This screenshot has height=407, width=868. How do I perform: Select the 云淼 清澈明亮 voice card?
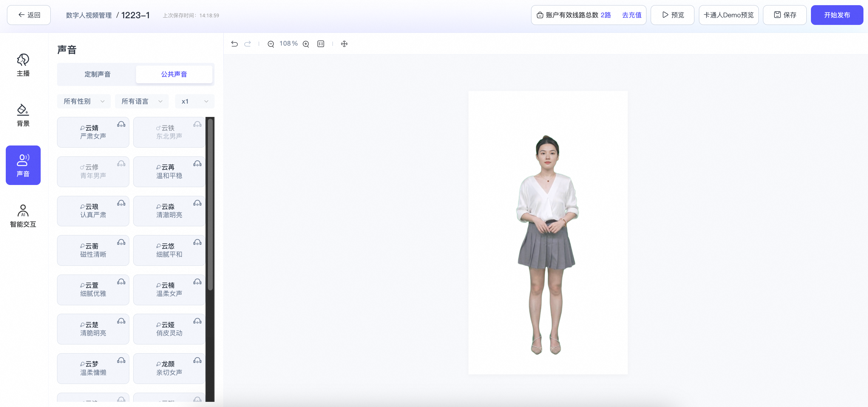click(x=169, y=211)
